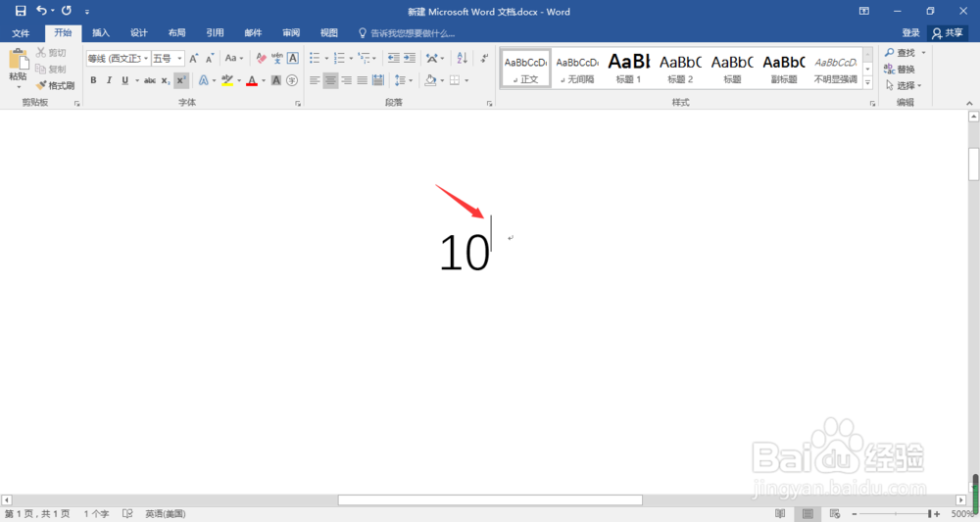Screen dimensions: 980x522
Task: Switch to the Insert (插入) tab
Action: click(101, 33)
